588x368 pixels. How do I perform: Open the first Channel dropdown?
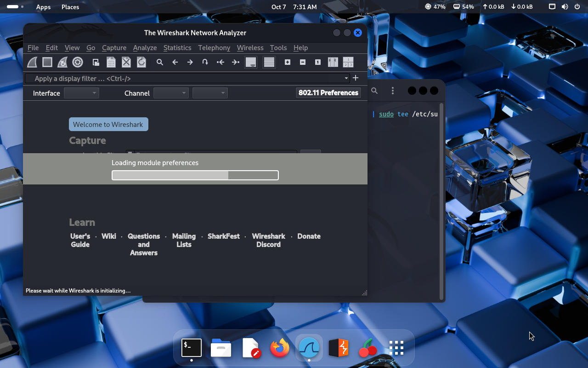pyautogui.click(x=171, y=93)
